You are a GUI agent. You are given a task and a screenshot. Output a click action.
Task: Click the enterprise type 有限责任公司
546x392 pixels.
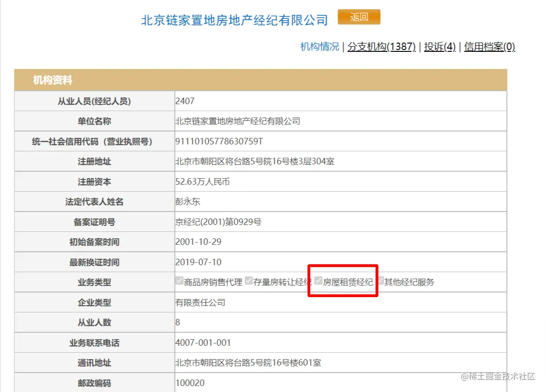[x=200, y=303]
